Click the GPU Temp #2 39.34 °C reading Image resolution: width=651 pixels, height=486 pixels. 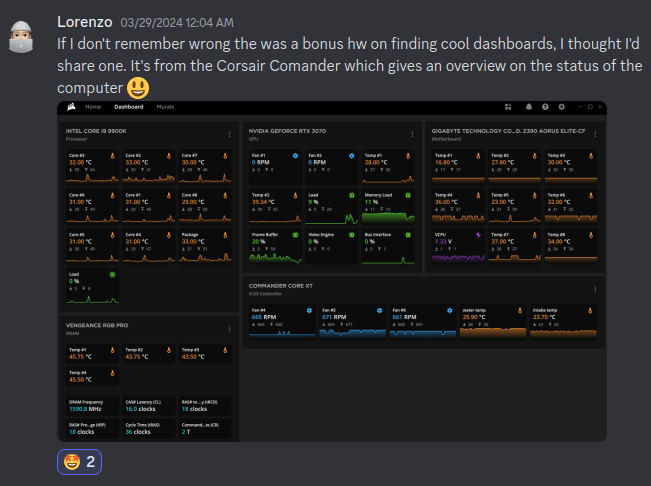pyautogui.click(x=264, y=202)
